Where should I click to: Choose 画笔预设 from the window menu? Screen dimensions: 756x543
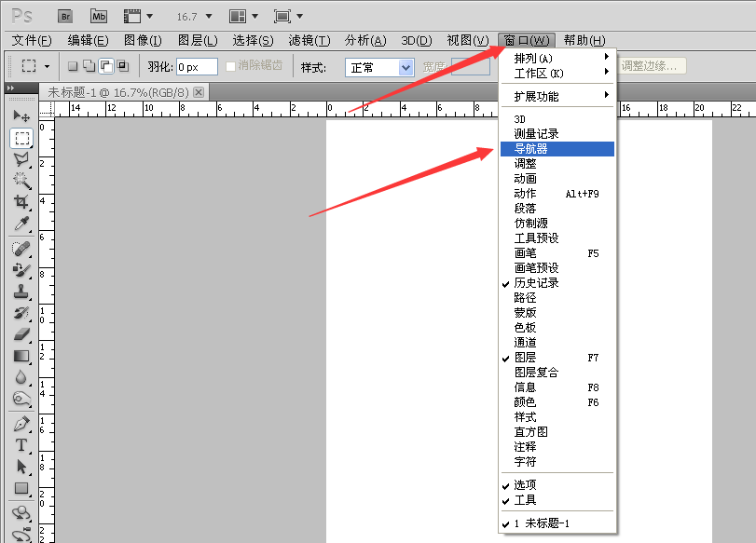[557, 268]
